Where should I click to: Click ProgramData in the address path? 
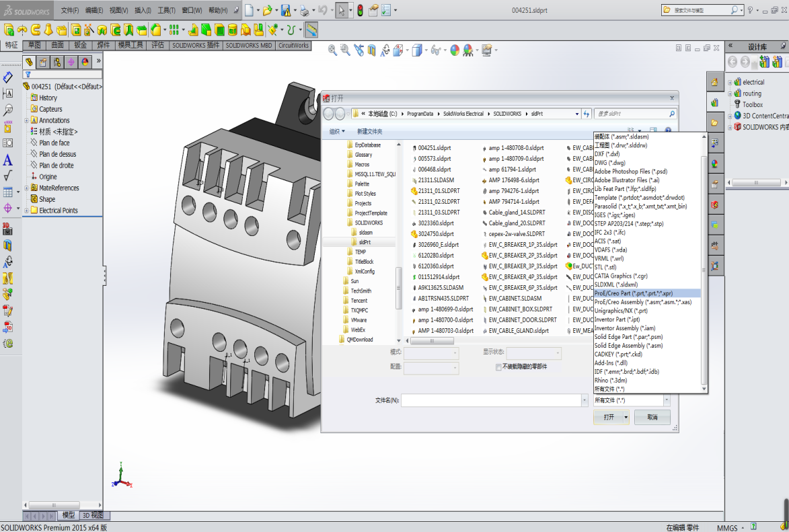click(420, 114)
